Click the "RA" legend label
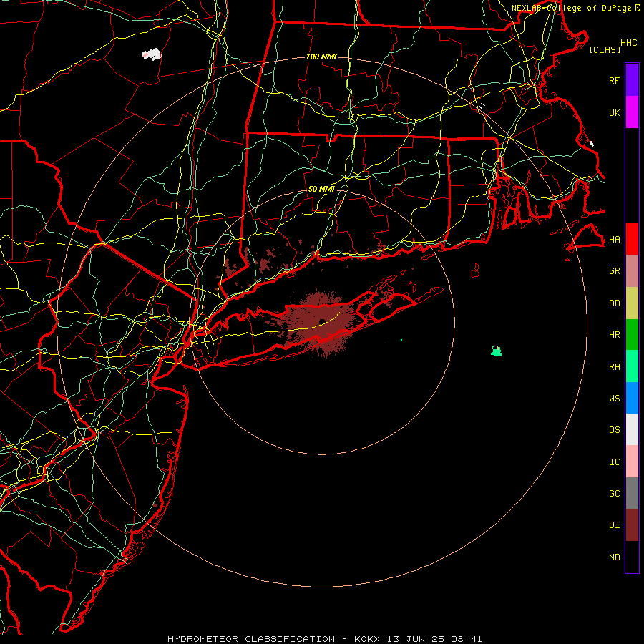644x644 pixels. pos(614,367)
